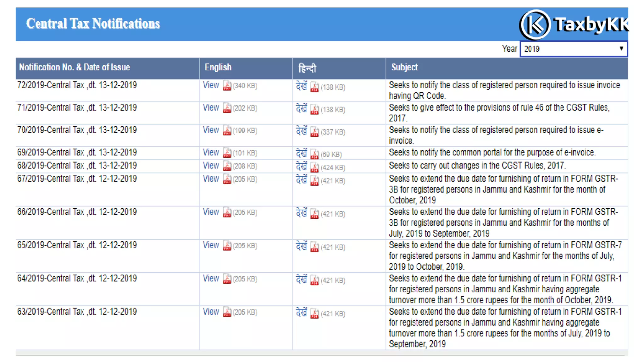Open English PDF icon for notification 65/2019
The width and height of the screenshot is (644, 362).
[227, 246]
